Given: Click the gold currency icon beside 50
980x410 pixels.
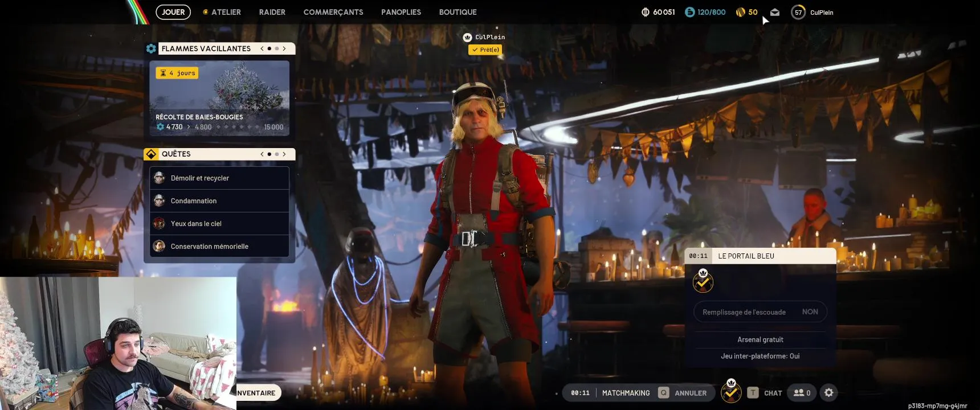Looking at the screenshot, I should (x=741, y=12).
